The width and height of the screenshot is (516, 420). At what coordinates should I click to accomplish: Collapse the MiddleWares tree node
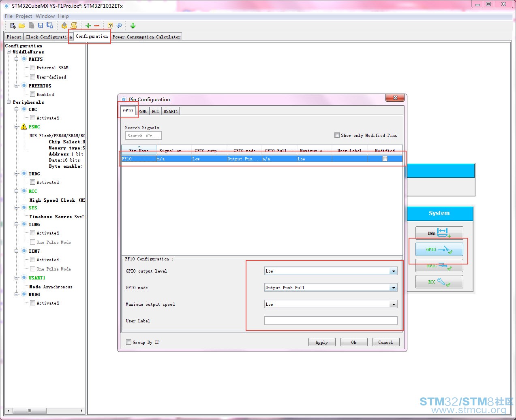point(9,52)
